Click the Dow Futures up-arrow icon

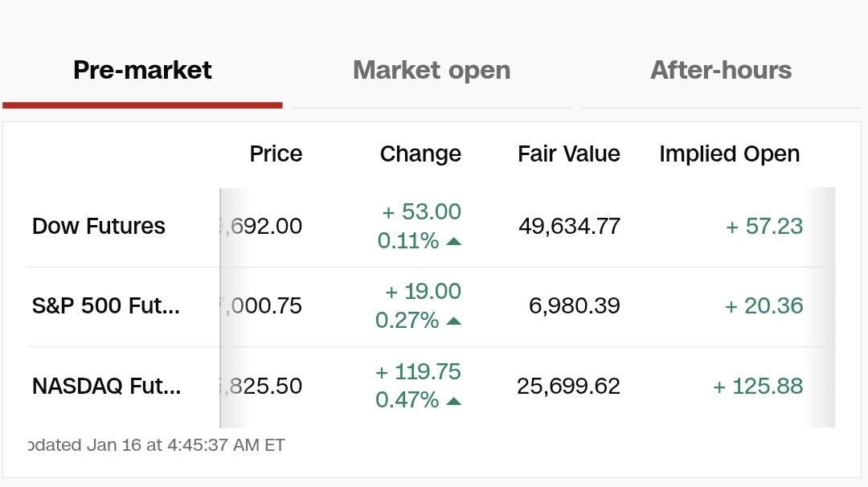(x=453, y=241)
